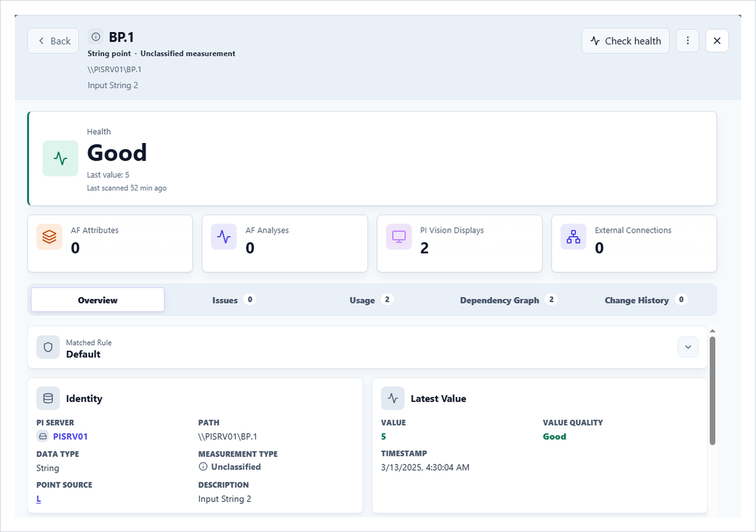
Task: Click the Unclassified measurement info icon
Action: pyautogui.click(x=203, y=467)
